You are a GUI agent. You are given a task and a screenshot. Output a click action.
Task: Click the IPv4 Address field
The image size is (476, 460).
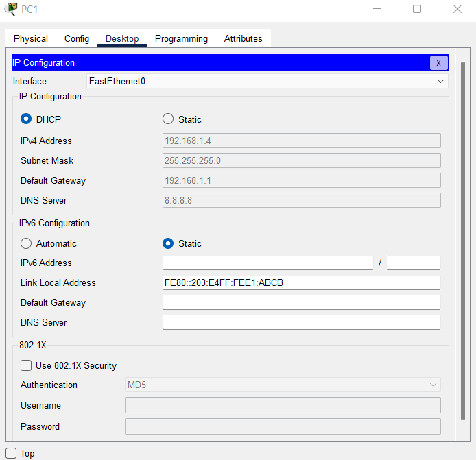pos(302,141)
